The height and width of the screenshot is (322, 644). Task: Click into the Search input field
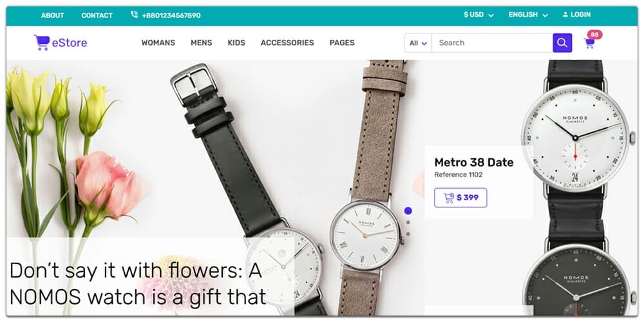point(492,43)
